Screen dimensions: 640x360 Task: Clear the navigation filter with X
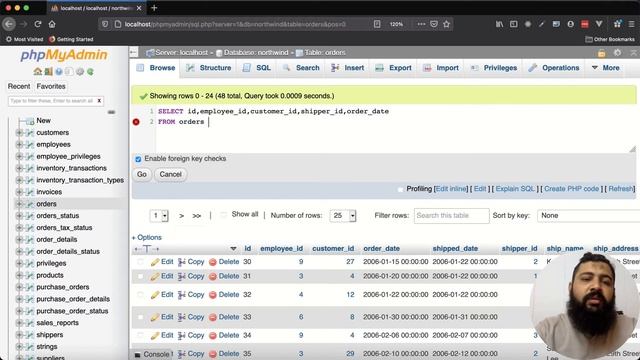[99, 100]
